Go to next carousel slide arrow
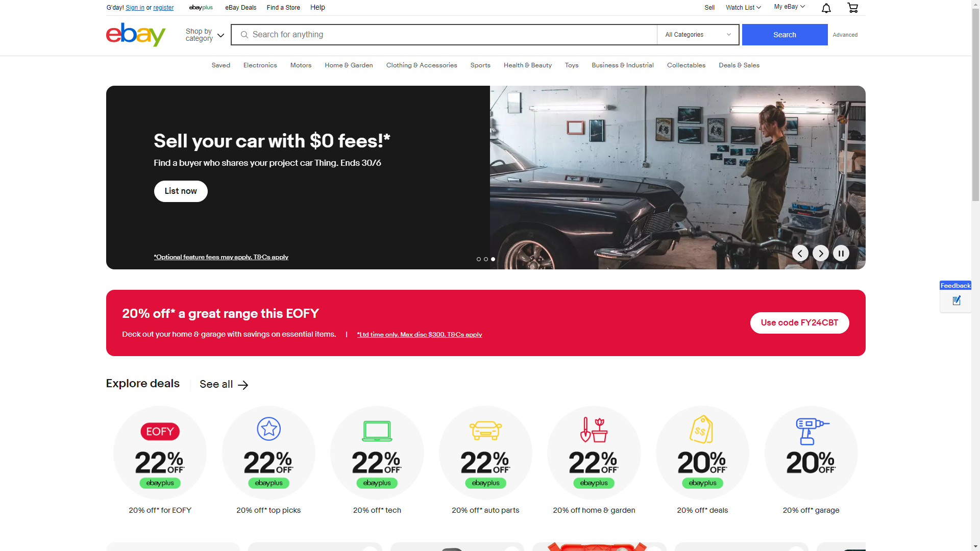 coord(821,253)
